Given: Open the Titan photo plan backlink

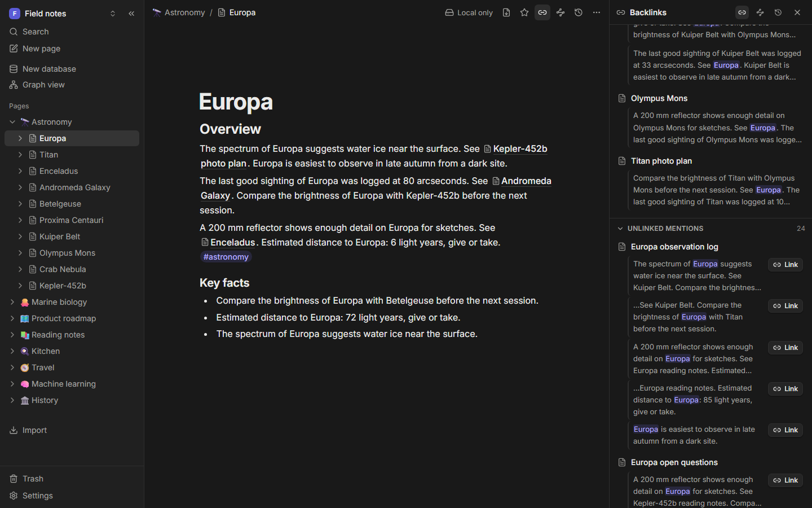Looking at the screenshot, I should pos(661,161).
